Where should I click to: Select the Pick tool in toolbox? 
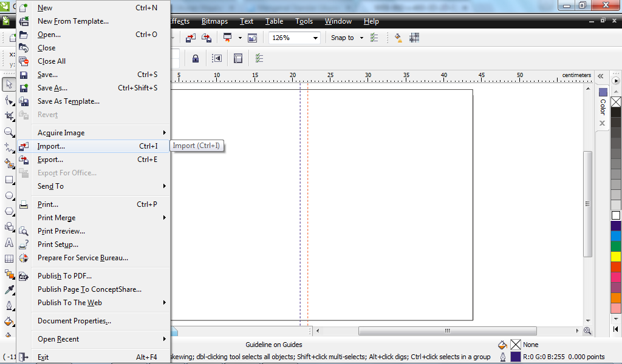(x=9, y=84)
